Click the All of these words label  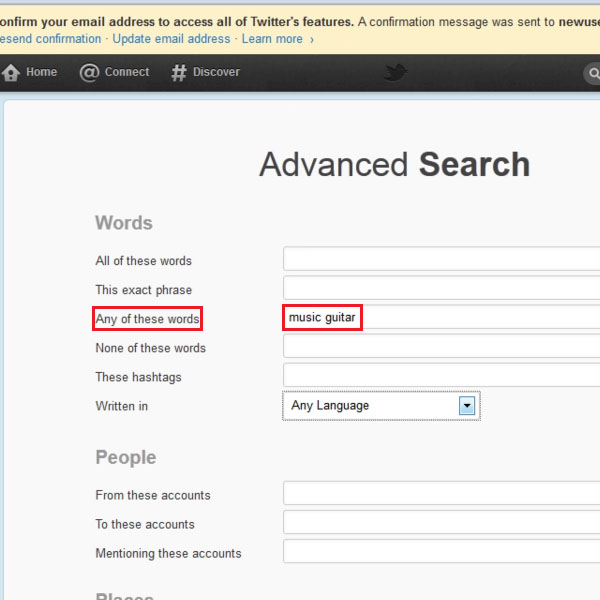coord(143,261)
